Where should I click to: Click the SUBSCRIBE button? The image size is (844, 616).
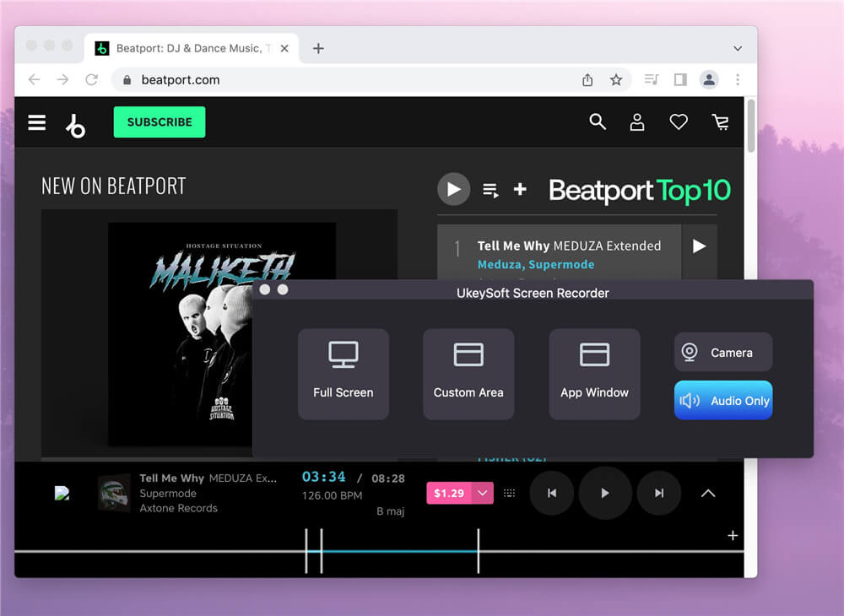pyautogui.click(x=159, y=122)
